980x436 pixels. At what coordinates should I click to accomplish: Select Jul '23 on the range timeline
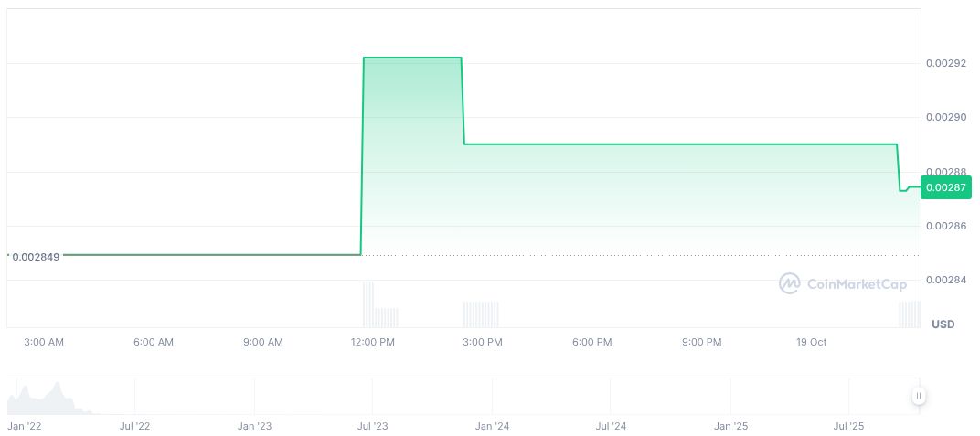point(372,426)
